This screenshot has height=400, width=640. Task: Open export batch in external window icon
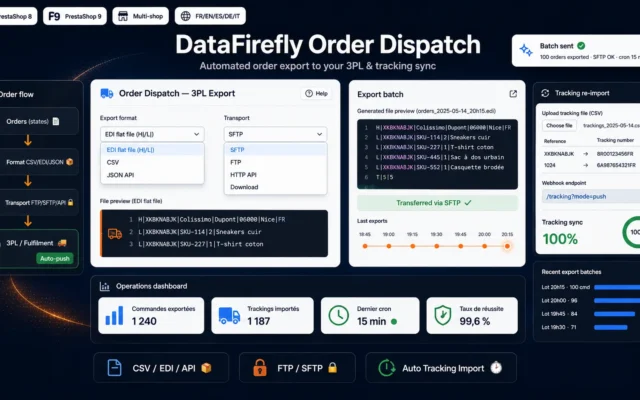[x=513, y=94]
